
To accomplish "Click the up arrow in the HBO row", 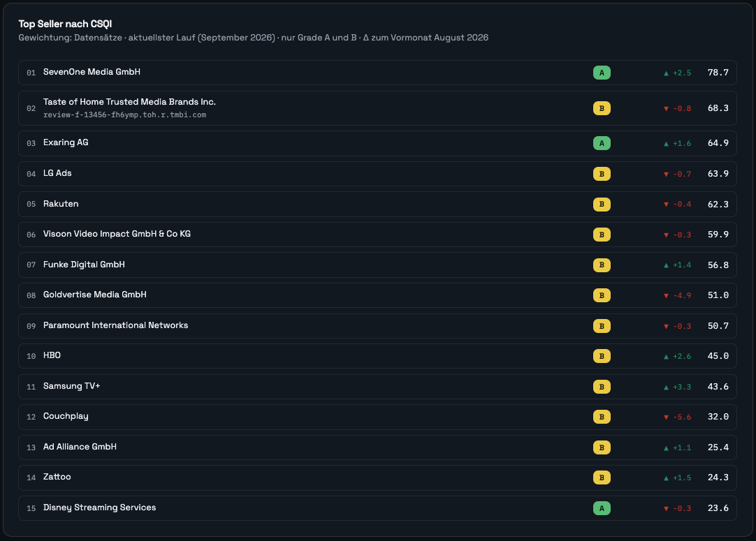I will point(666,357).
